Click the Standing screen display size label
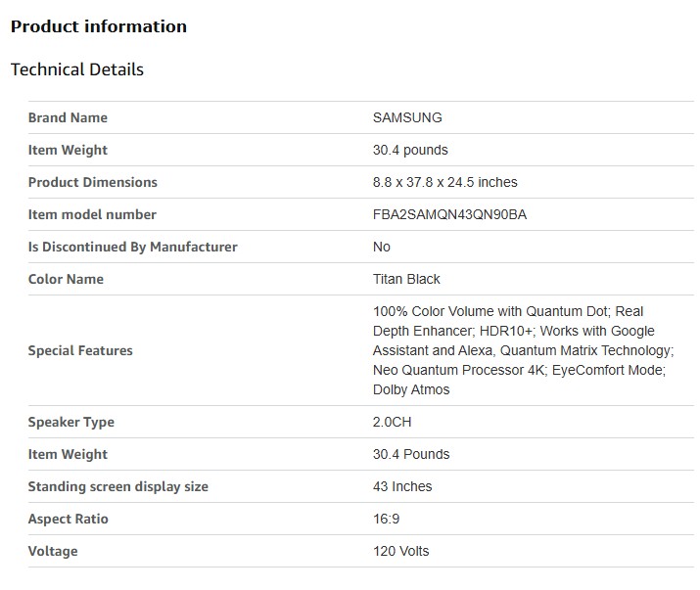 117,486
